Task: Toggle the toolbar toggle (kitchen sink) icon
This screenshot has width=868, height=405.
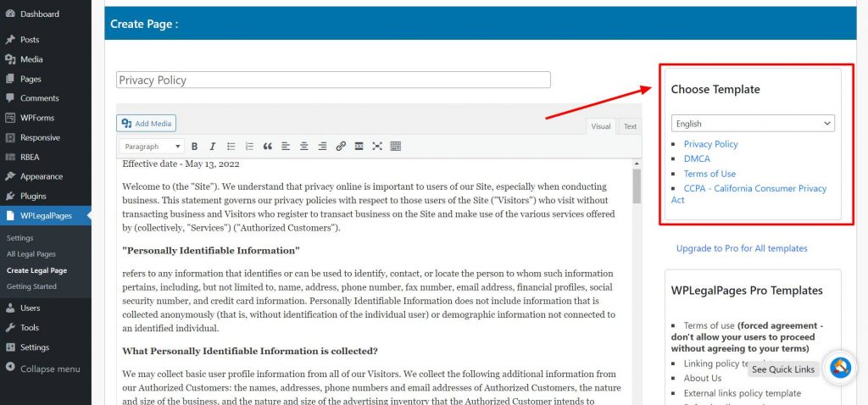Action: [x=396, y=147]
